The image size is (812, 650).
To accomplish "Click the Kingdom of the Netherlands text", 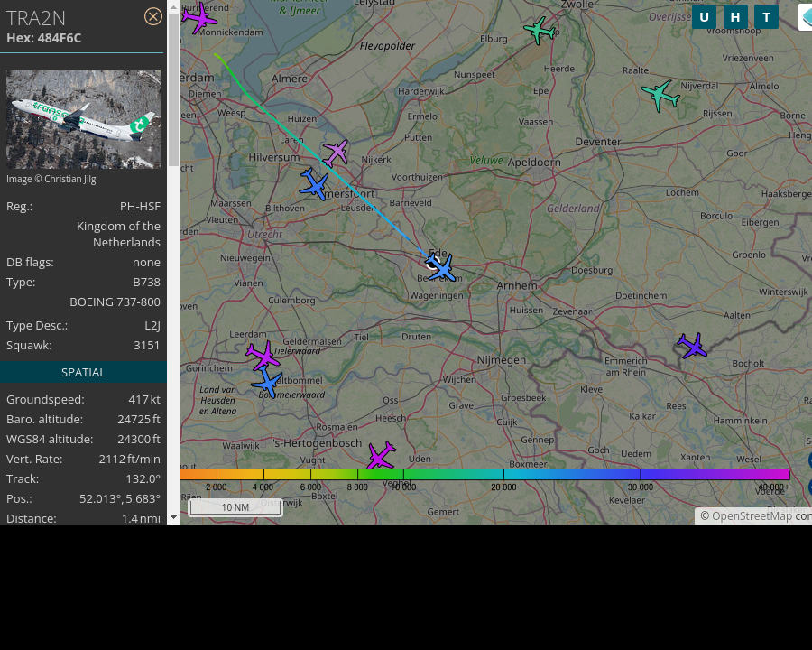I will point(118,235).
